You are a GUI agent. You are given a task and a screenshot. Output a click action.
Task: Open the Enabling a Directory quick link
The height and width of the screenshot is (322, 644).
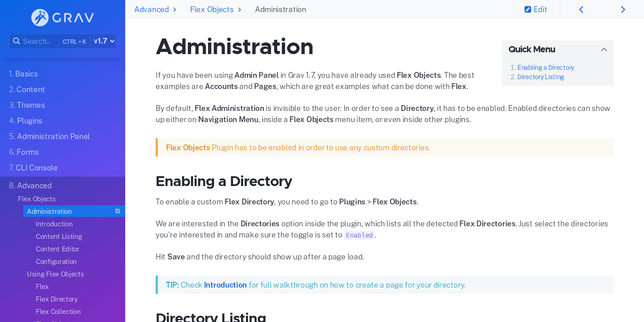546,67
